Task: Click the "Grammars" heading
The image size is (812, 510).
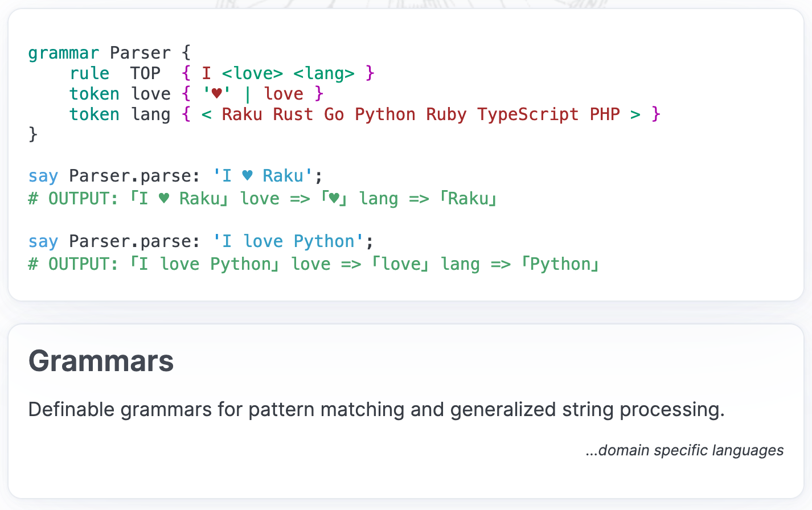Action: click(101, 361)
